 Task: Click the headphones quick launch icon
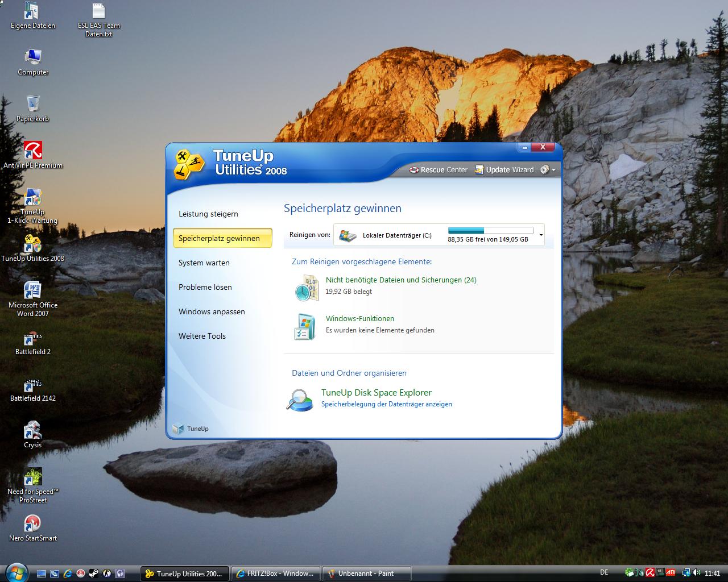[x=120, y=573]
